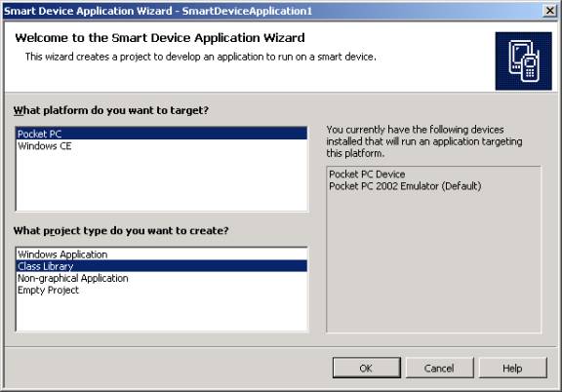Click Pocket PC 2002 Emulator (Default) entry
Viewport: 562px width, 392px height.
pyautogui.click(x=405, y=186)
